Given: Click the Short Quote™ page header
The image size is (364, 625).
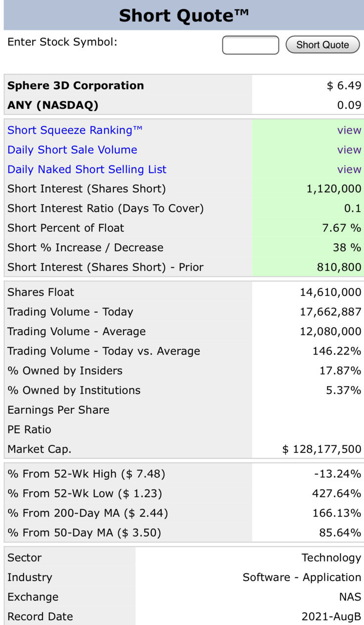Looking at the screenshot, I should pos(184,15).
